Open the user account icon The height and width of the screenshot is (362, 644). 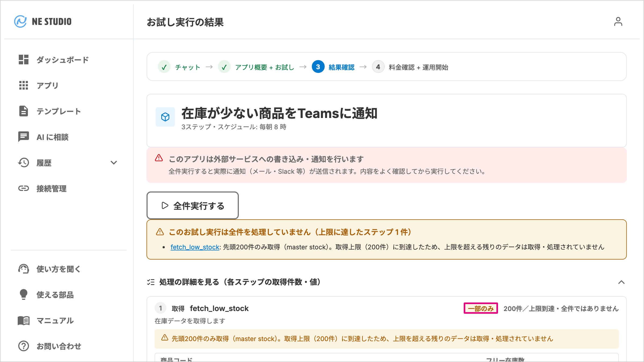click(618, 21)
